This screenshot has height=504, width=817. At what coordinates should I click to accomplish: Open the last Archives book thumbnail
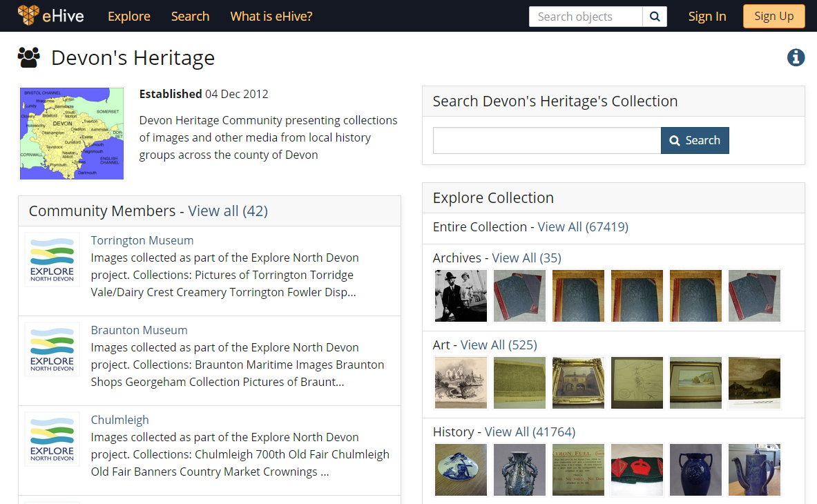(754, 295)
